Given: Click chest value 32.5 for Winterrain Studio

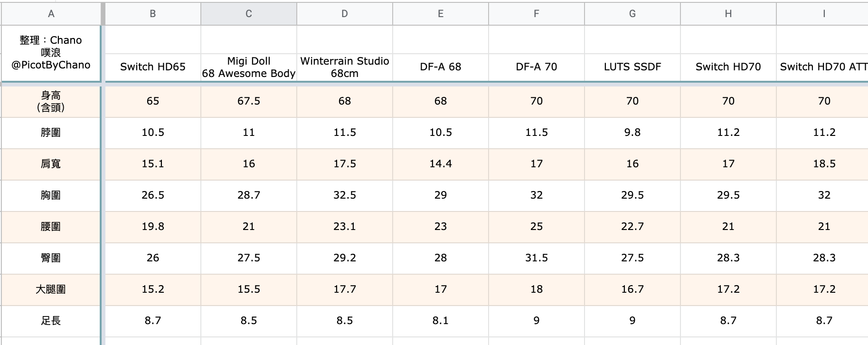Looking at the screenshot, I should pos(345,195).
